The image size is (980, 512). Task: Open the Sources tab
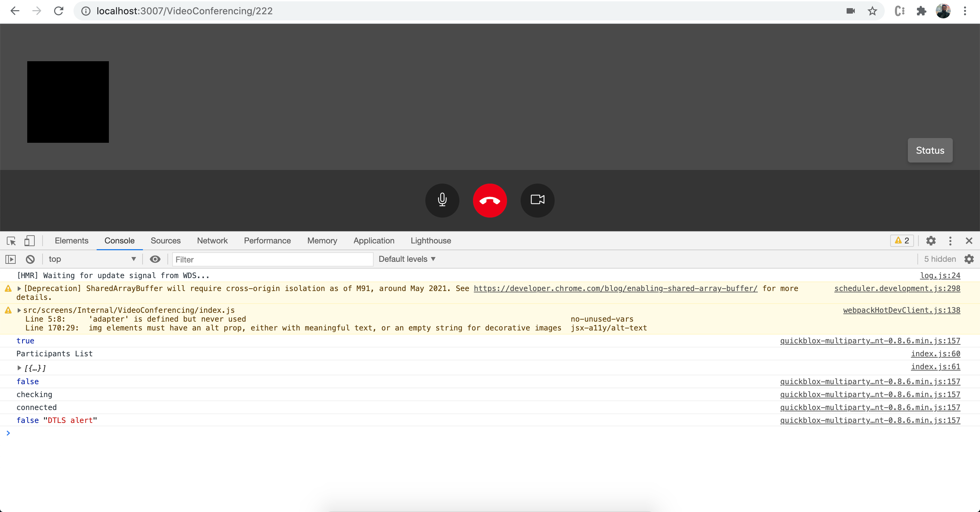165,241
